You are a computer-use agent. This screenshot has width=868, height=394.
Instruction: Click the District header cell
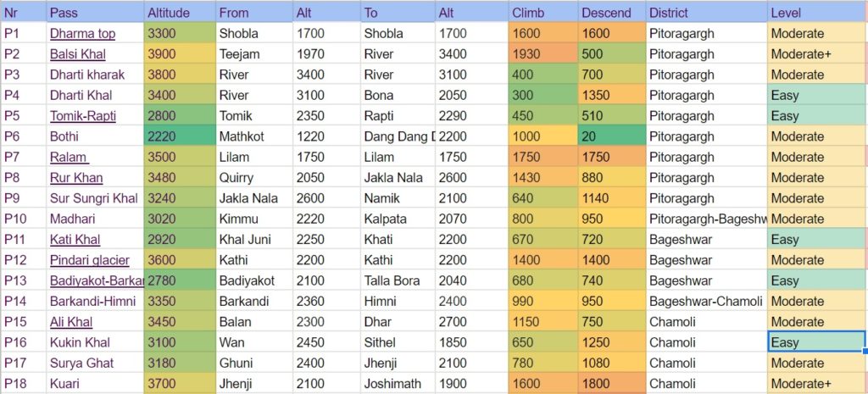(706, 12)
